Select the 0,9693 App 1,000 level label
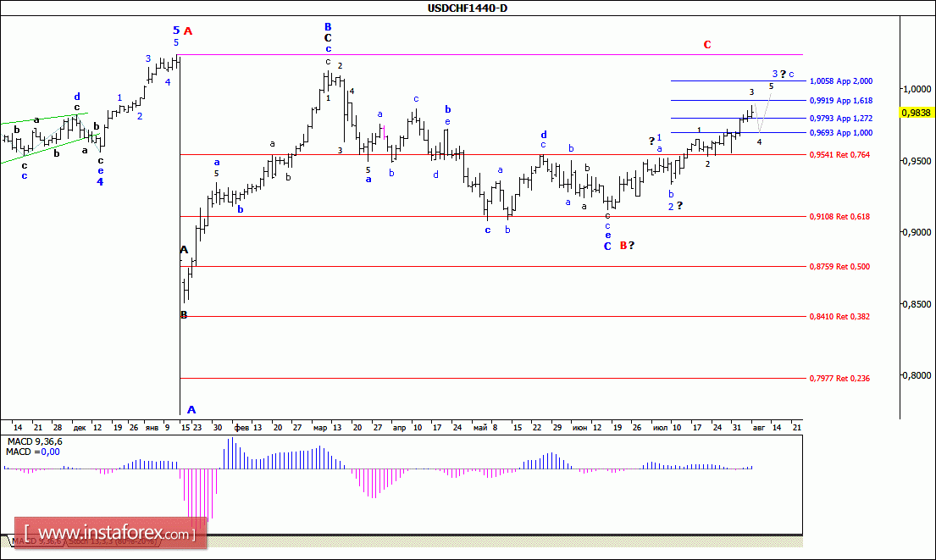Image resolution: width=936 pixels, height=560 pixels. tap(840, 133)
